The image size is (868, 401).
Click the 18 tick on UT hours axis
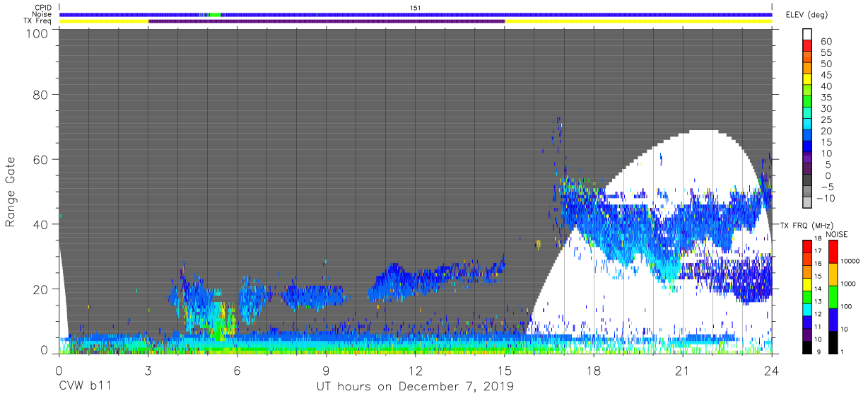click(593, 370)
